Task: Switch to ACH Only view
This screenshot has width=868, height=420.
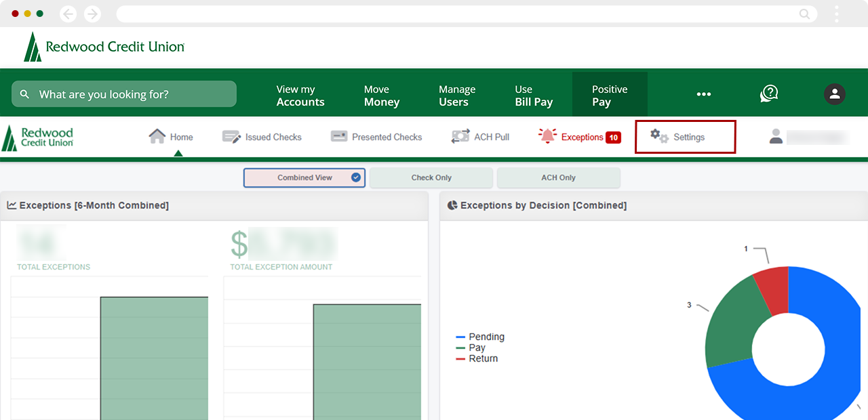Action: tap(558, 177)
